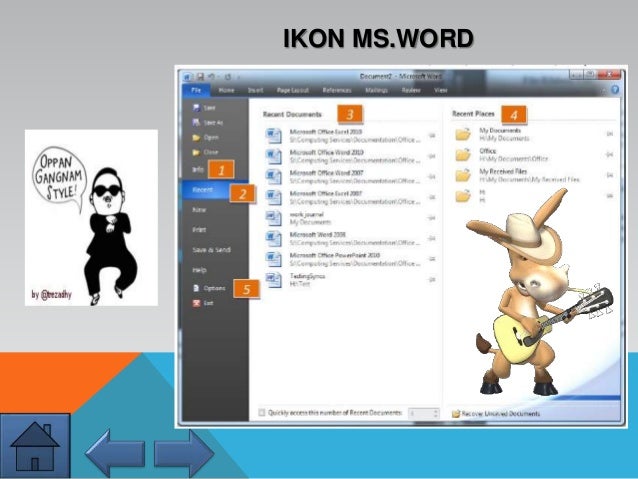The image size is (638, 479).
Task: Click document icon for Microsoft Office Word 2010
Action: [273, 156]
